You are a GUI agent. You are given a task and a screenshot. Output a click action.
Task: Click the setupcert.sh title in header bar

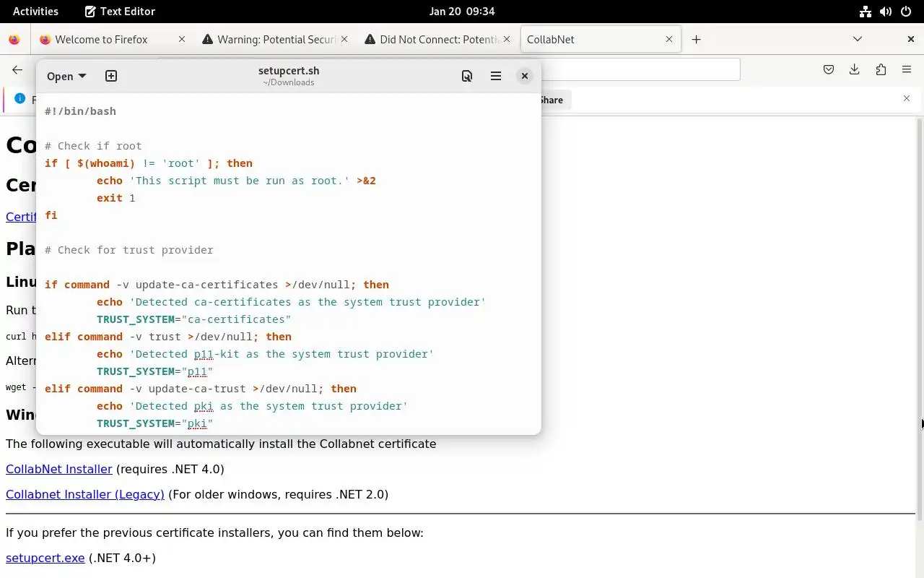tap(289, 71)
